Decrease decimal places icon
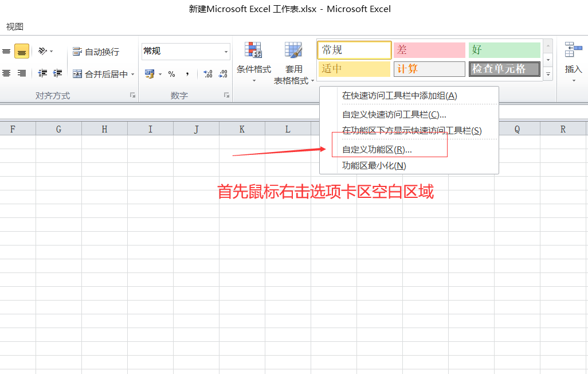The image size is (588, 374). pos(223,74)
